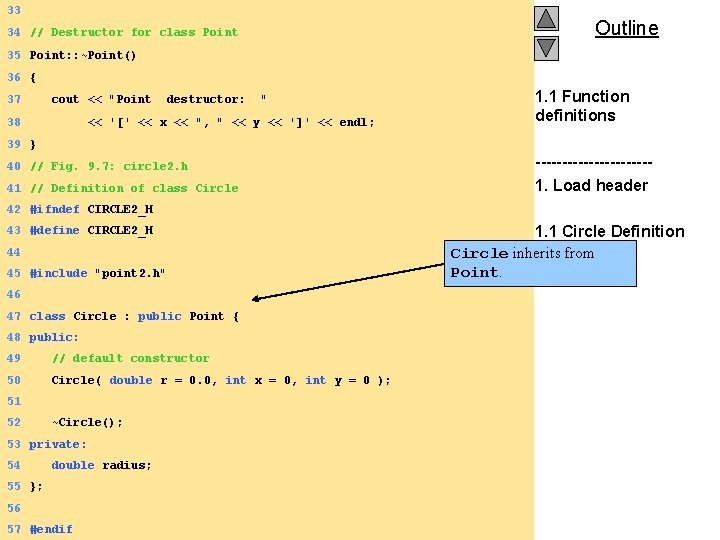The image size is (720, 540).
Task: Click the down arrow navigation button
Action: [546, 48]
